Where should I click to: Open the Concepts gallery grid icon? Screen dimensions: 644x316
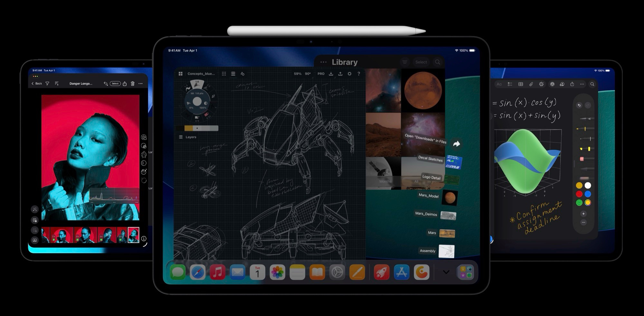(180, 74)
